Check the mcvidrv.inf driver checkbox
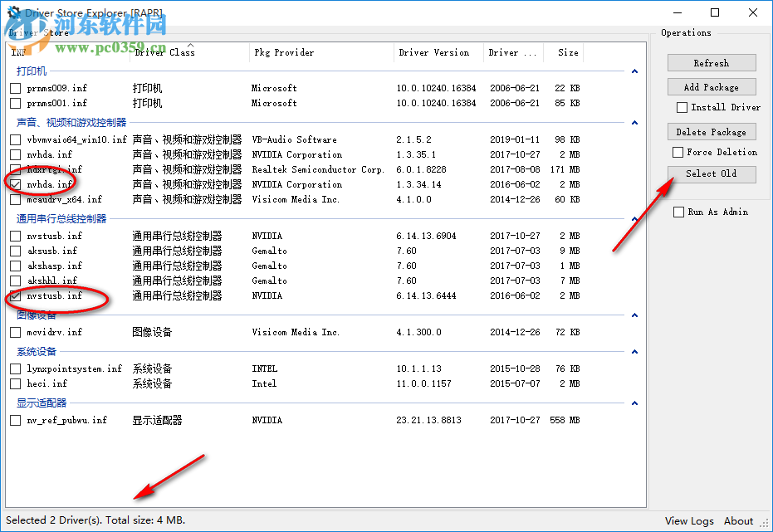The width and height of the screenshot is (773, 532). (x=14, y=332)
